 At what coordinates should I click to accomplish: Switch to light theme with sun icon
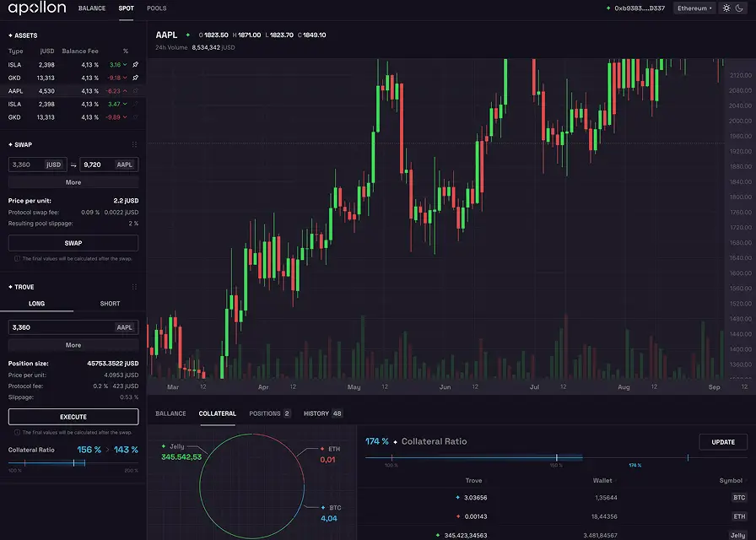(726, 8)
